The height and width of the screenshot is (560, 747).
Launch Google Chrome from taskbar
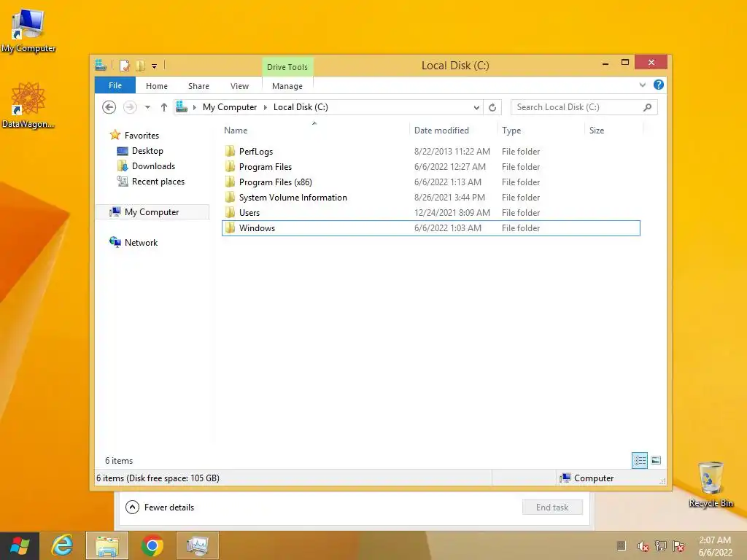click(152, 545)
